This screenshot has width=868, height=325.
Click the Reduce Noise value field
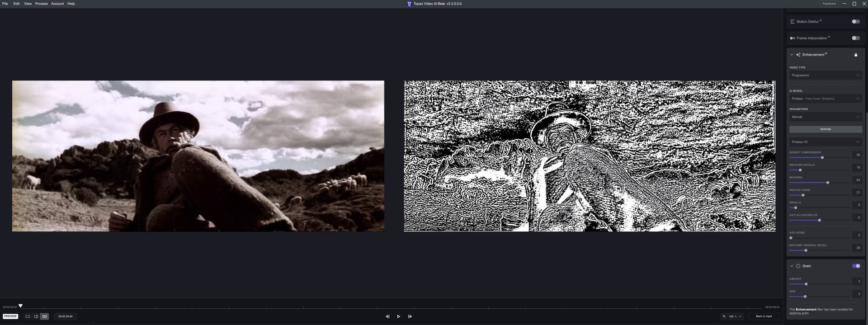[x=857, y=193]
